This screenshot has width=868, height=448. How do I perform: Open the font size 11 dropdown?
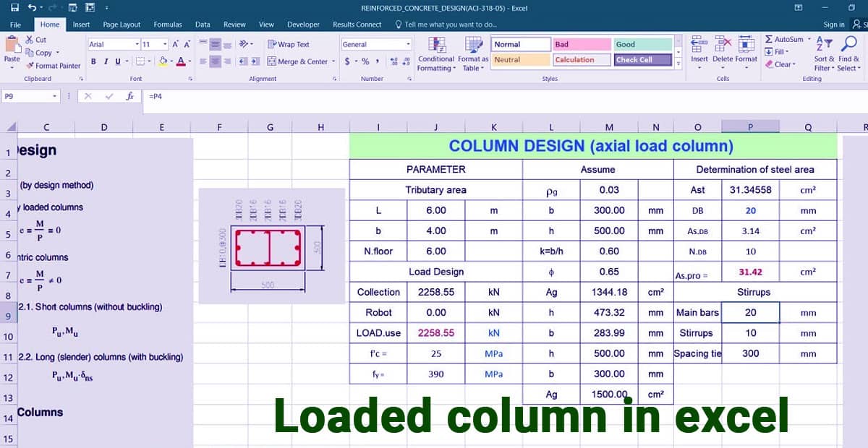click(166, 44)
